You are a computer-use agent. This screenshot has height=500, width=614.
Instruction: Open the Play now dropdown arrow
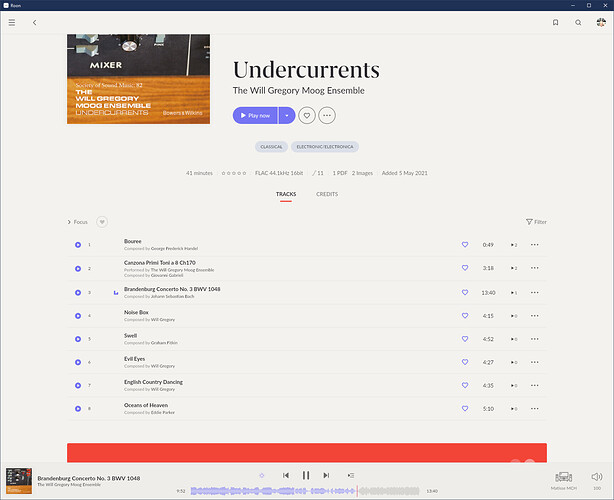click(287, 116)
